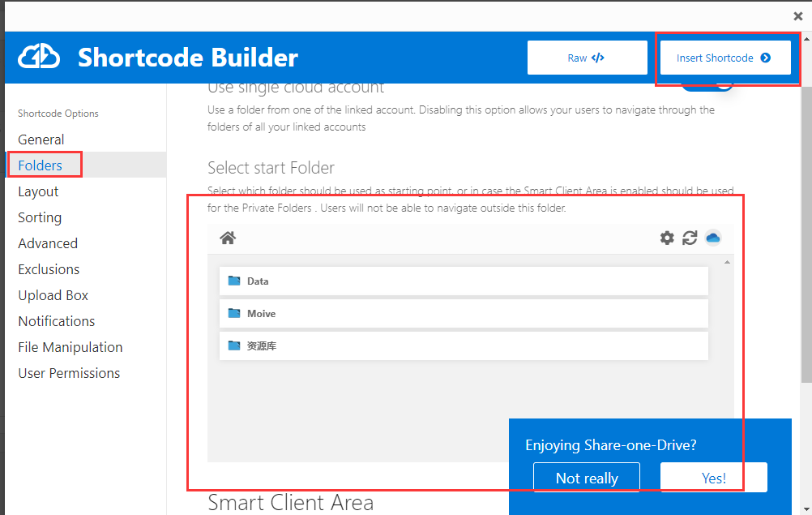Click the folder icon beside Moive
This screenshot has width=812, height=515.
[x=234, y=313]
